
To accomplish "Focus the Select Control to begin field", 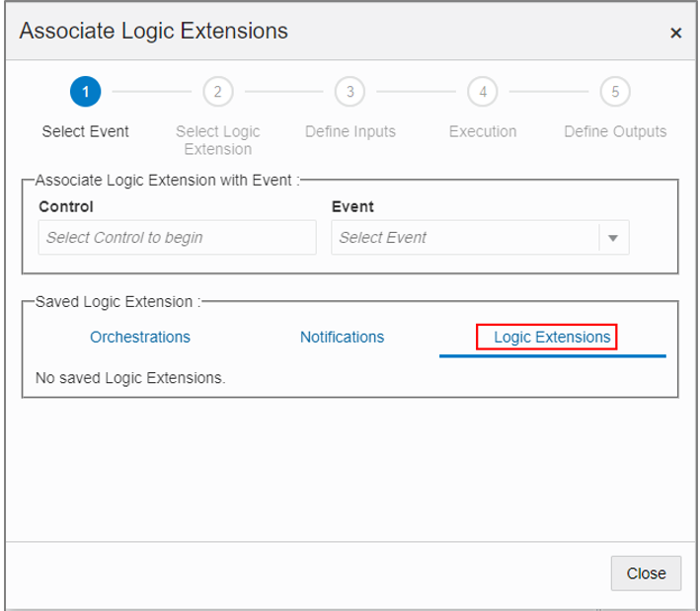I will 178,238.
